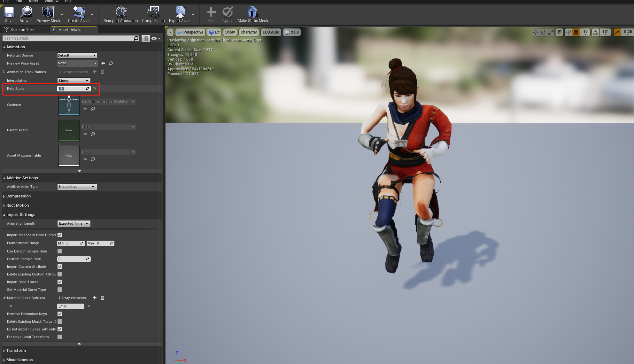Screen dimensions: 634x364
Task: Delete all Material Curve Suffixes with trash icon
Action: [x=103, y=298]
